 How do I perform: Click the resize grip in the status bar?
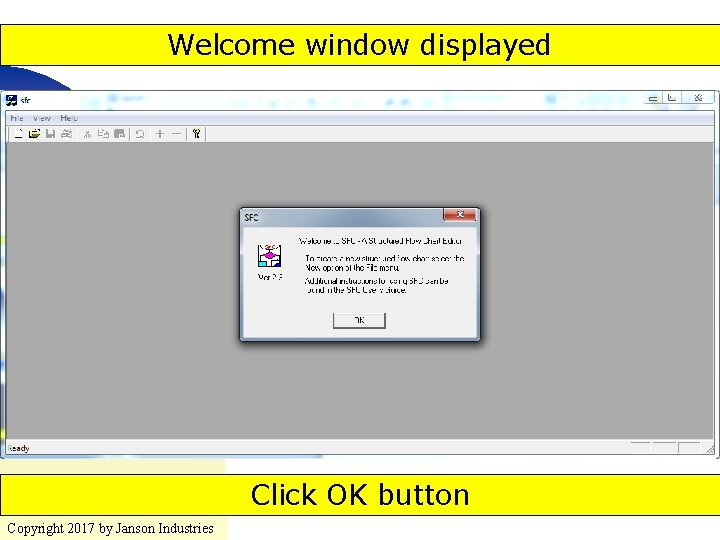tap(709, 449)
